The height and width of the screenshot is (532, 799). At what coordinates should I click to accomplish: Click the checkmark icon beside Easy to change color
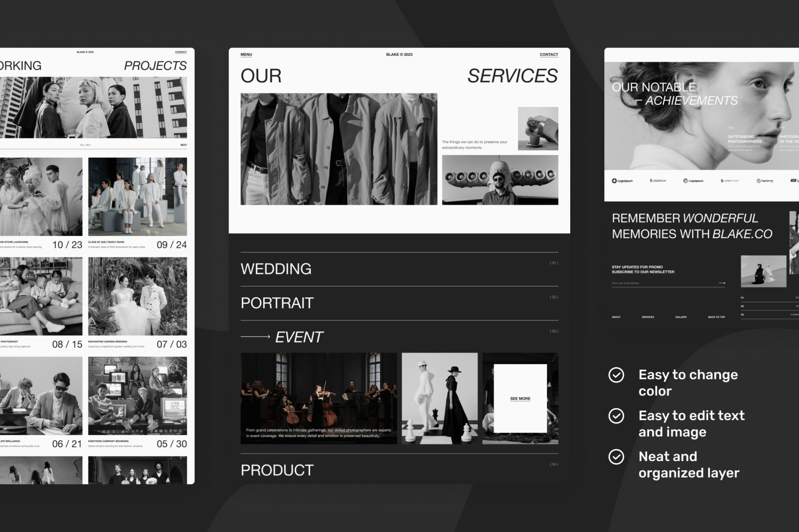click(x=616, y=375)
